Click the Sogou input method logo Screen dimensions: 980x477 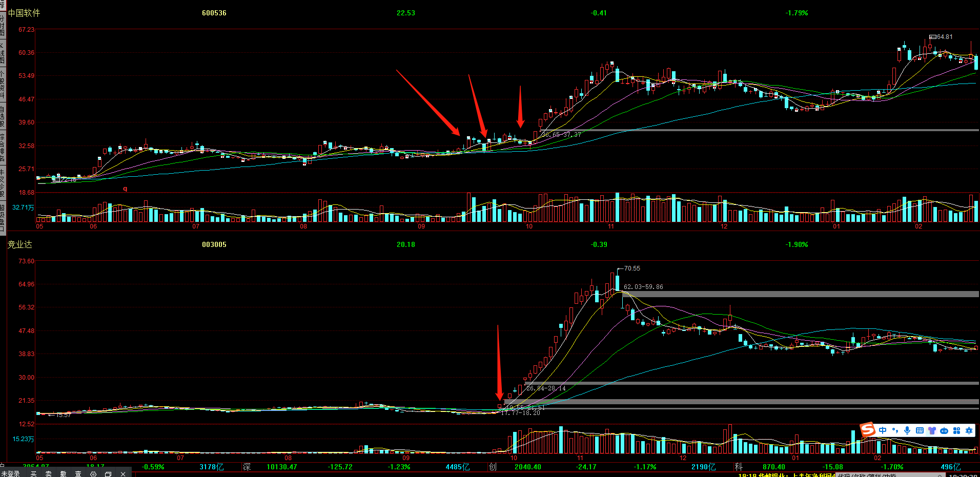coord(867,430)
